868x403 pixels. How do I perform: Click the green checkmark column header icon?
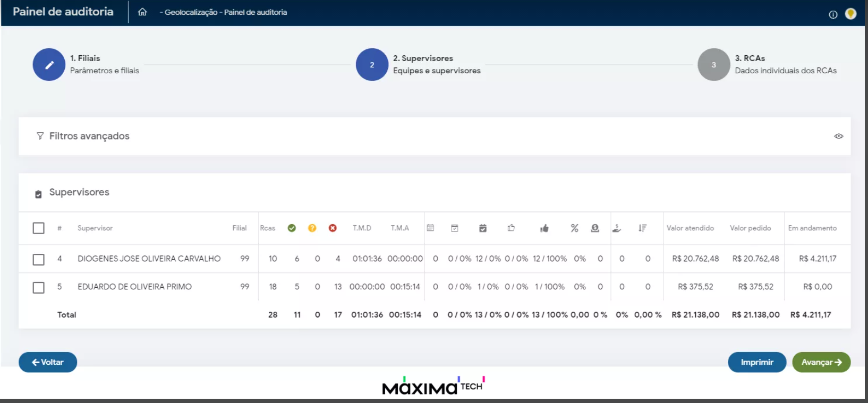(x=292, y=228)
